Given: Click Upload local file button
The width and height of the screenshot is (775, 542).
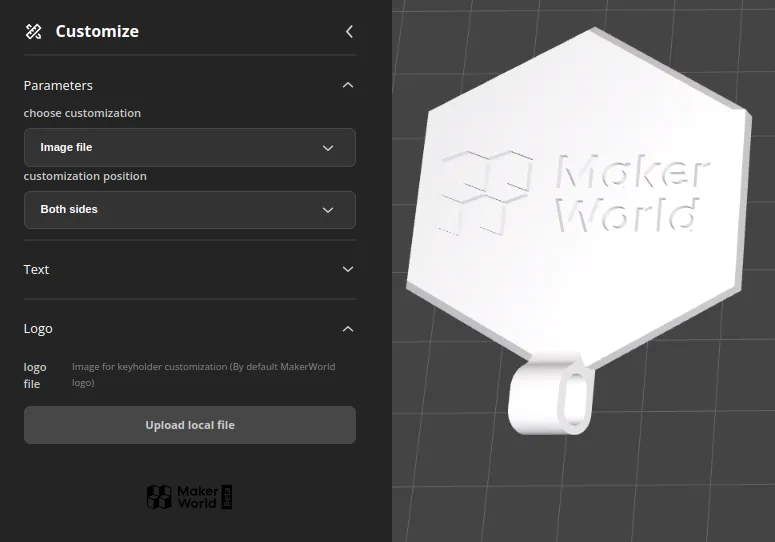Looking at the screenshot, I should point(190,425).
